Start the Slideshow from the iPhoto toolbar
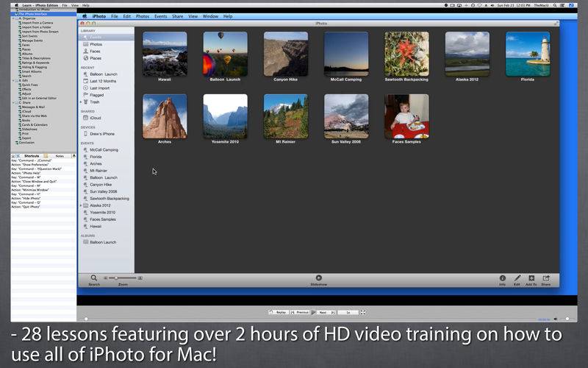The height and width of the screenshot is (368, 588). [318, 278]
